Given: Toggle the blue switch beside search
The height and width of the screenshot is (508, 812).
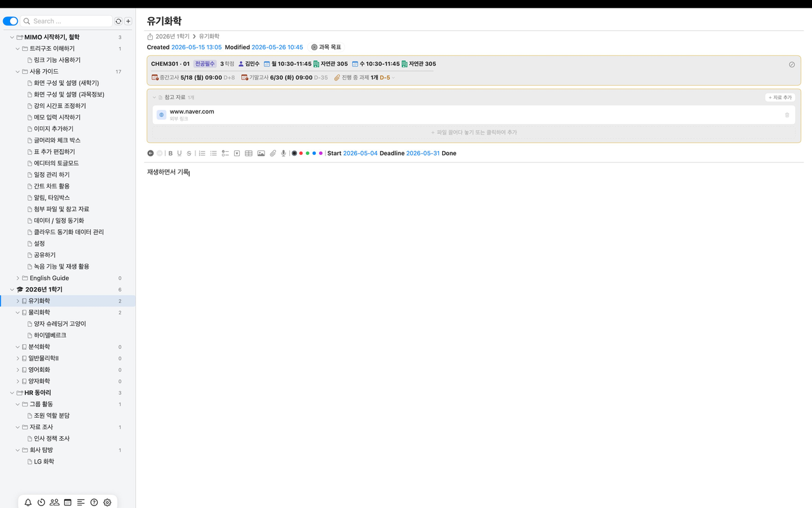Looking at the screenshot, I should point(10,21).
